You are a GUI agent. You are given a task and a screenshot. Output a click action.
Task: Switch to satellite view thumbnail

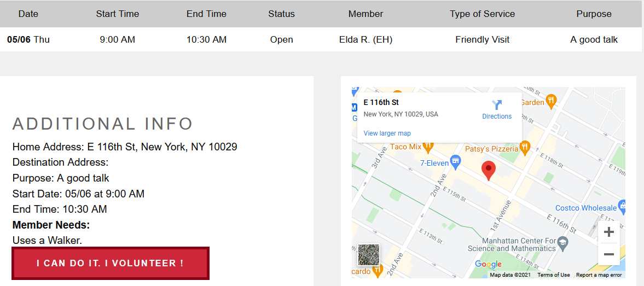pyautogui.click(x=369, y=255)
